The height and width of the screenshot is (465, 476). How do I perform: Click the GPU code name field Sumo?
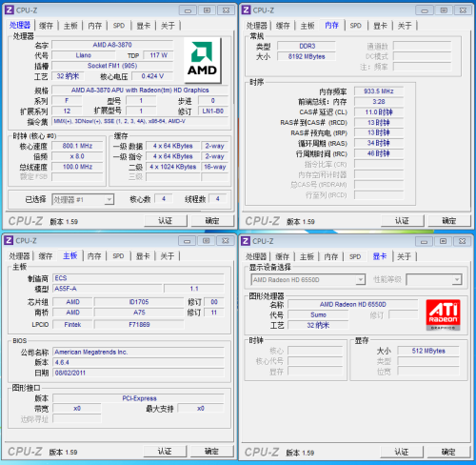pos(318,314)
